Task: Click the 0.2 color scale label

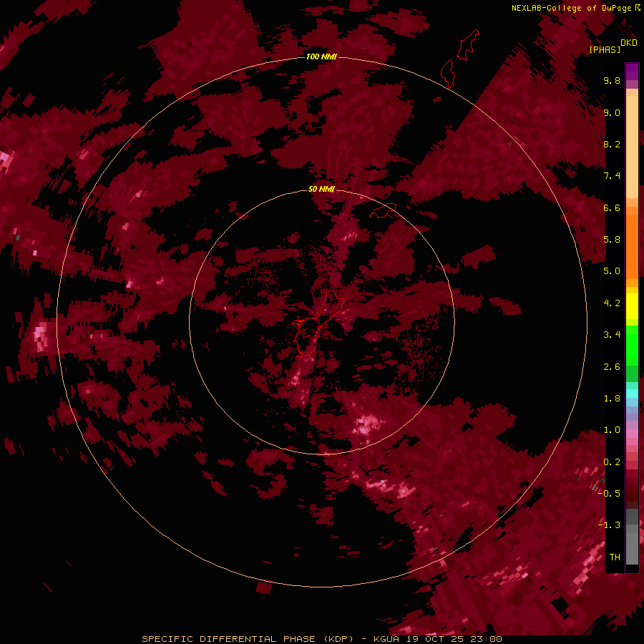Action: point(612,462)
